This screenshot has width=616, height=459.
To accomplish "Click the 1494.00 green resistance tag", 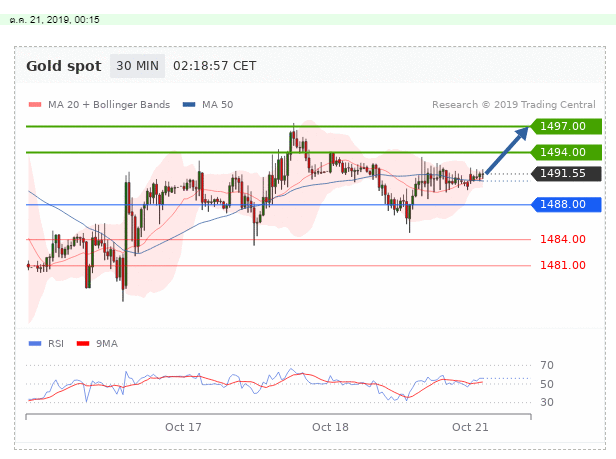I will point(566,152).
